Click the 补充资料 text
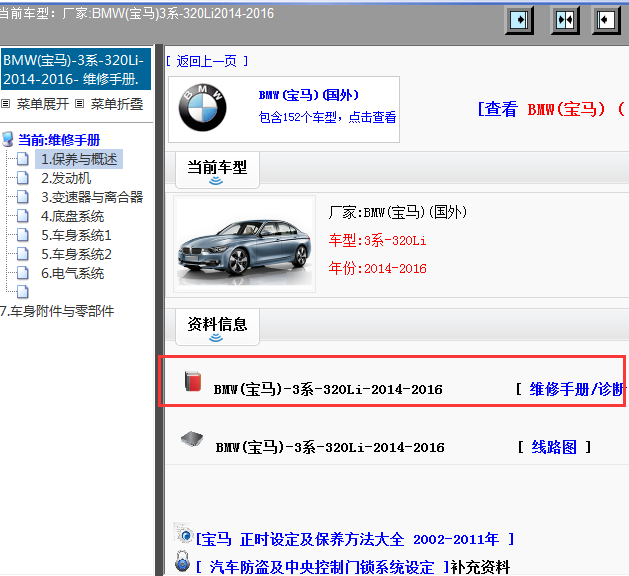The height and width of the screenshot is (576, 629). (480, 567)
